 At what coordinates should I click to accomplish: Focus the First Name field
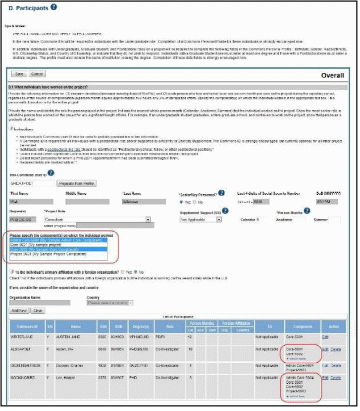(x=31, y=202)
